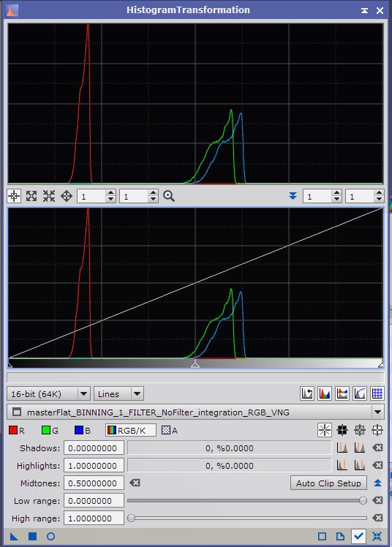Open the Lines plot style dropdown
Viewport: 392px width, 547px height.
pos(118,394)
